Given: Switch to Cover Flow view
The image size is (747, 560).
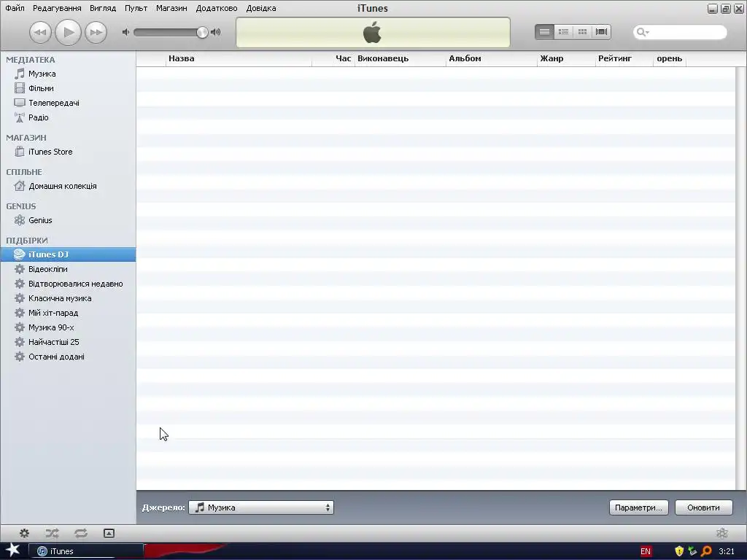Looking at the screenshot, I should tap(601, 32).
